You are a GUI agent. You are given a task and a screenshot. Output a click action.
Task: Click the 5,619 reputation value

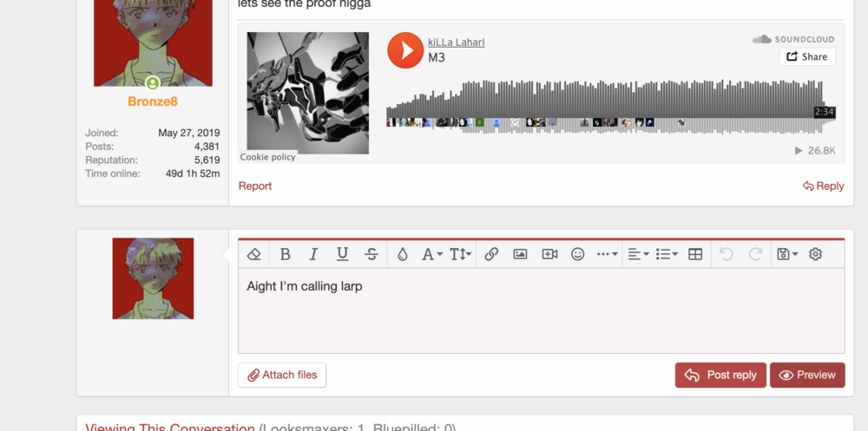[x=207, y=160]
